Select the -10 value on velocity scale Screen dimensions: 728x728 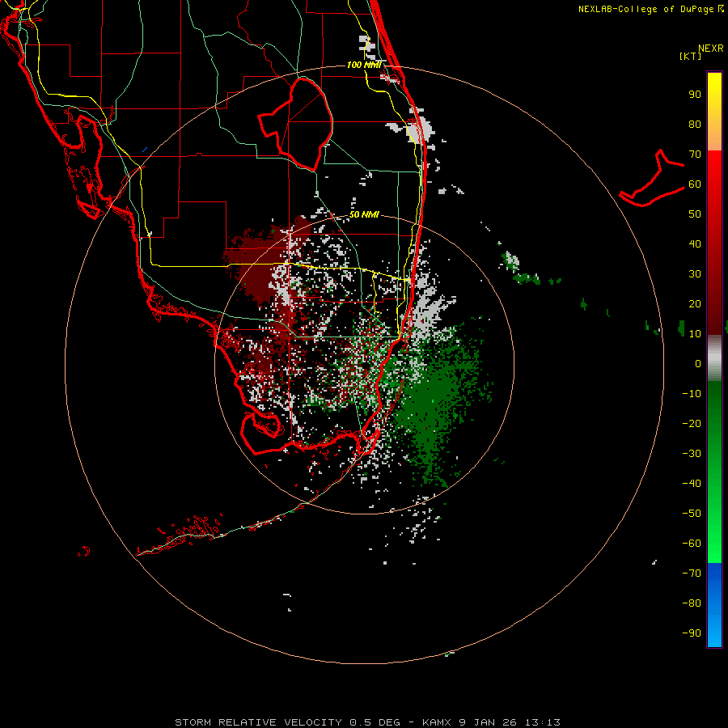tap(692, 394)
